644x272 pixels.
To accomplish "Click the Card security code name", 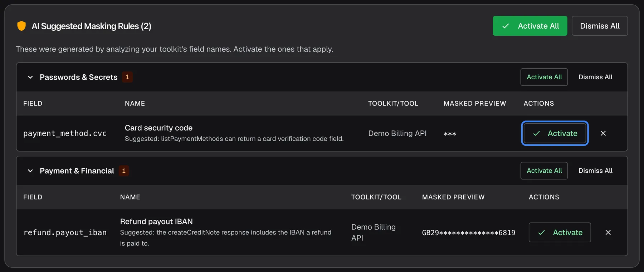I will tap(158, 128).
